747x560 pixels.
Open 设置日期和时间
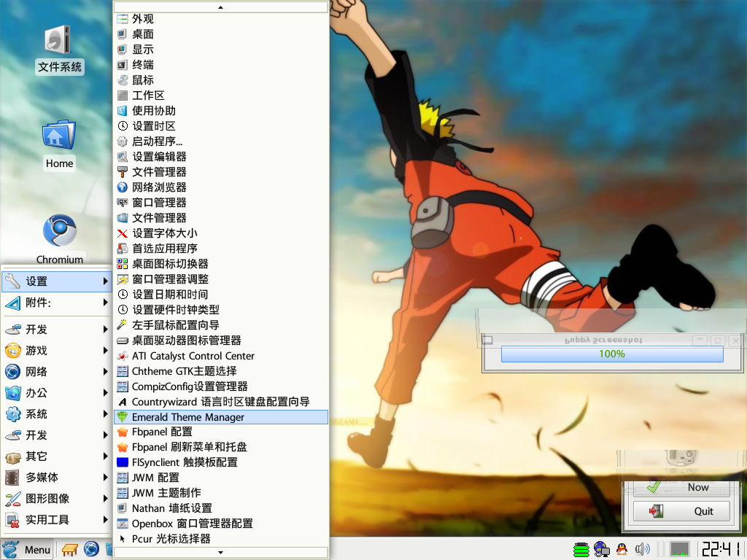point(221,295)
